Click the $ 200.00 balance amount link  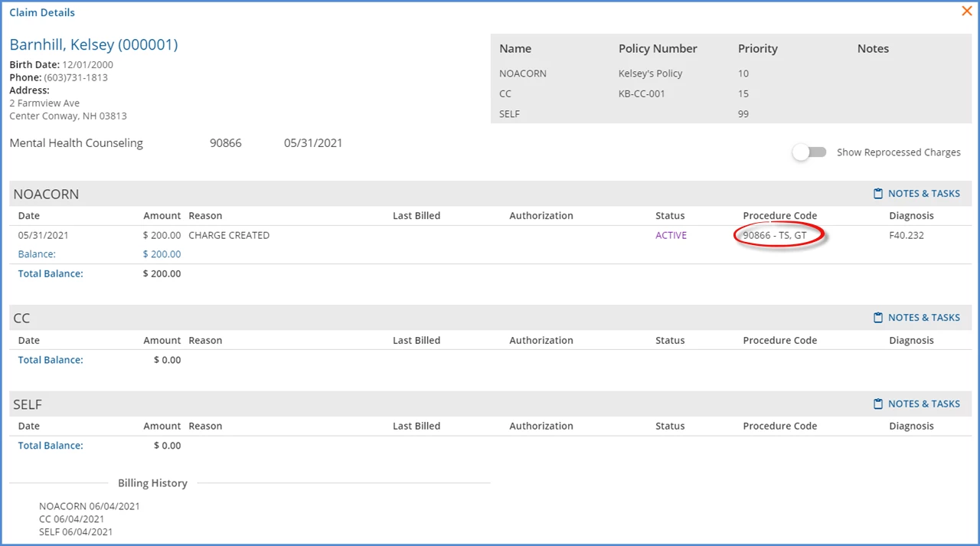click(x=162, y=254)
